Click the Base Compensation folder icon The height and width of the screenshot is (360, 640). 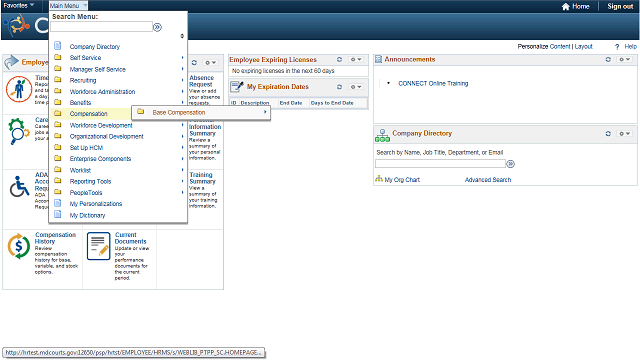[x=140, y=111]
